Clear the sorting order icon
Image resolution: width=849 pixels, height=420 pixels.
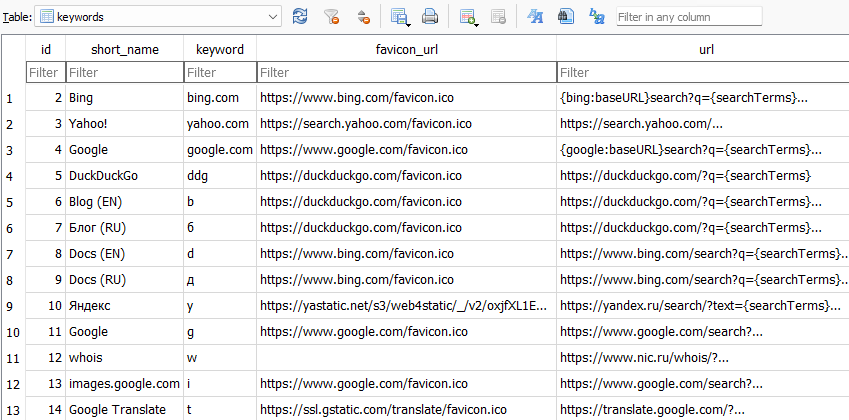(364, 16)
